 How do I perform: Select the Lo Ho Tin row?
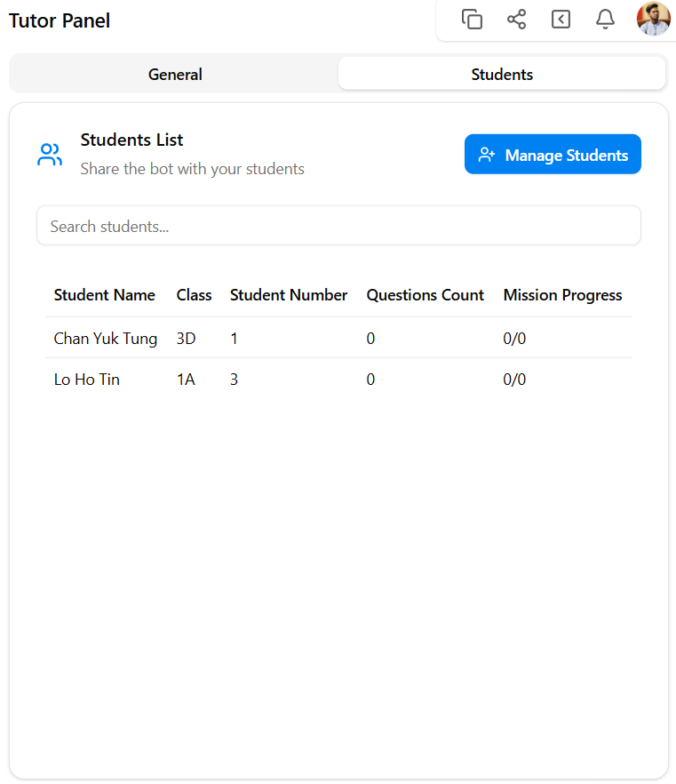(x=86, y=380)
